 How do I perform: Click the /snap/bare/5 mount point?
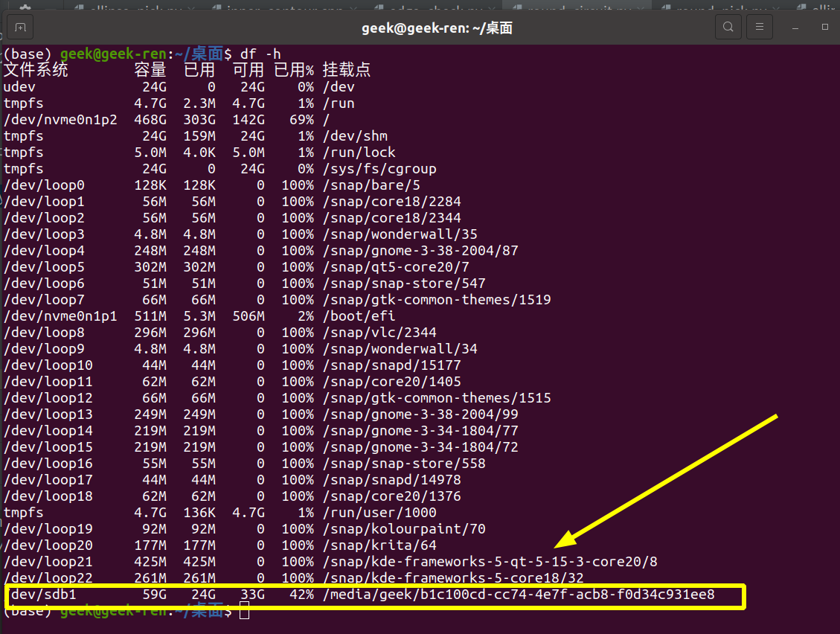coord(371,185)
